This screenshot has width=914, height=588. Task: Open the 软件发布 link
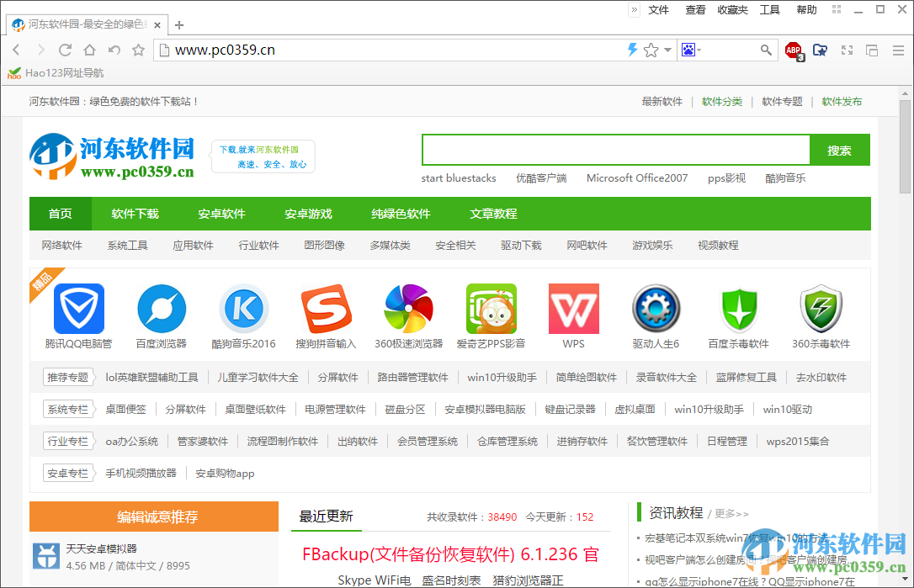842,101
